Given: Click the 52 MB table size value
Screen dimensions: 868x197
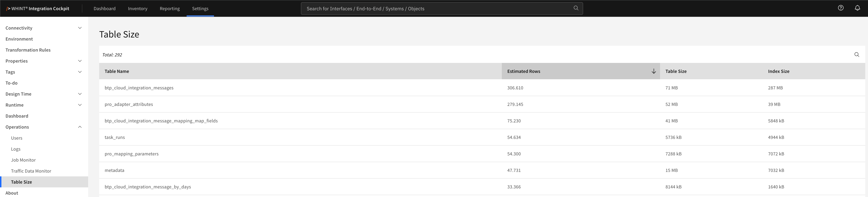Looking at the screenshot, I should click(672, 104).
